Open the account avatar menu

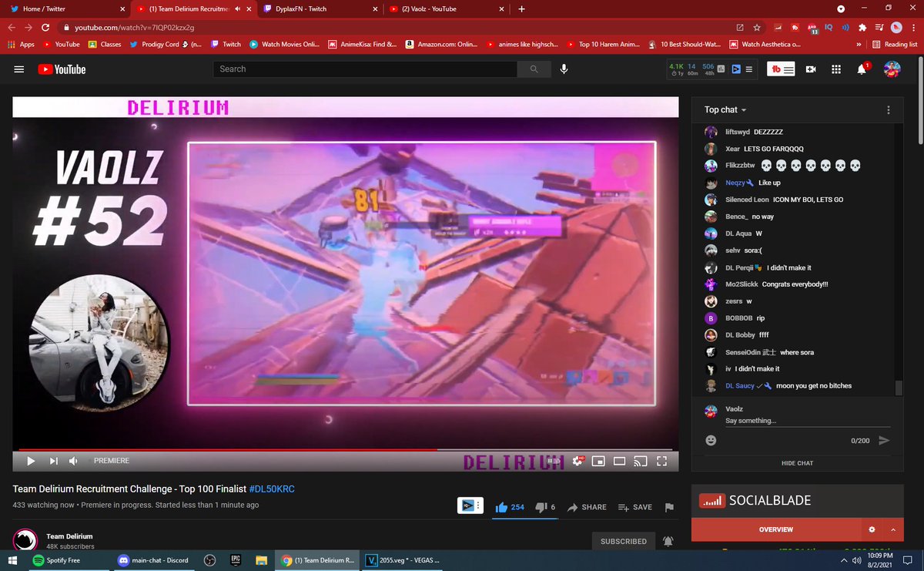click(892, 69)
